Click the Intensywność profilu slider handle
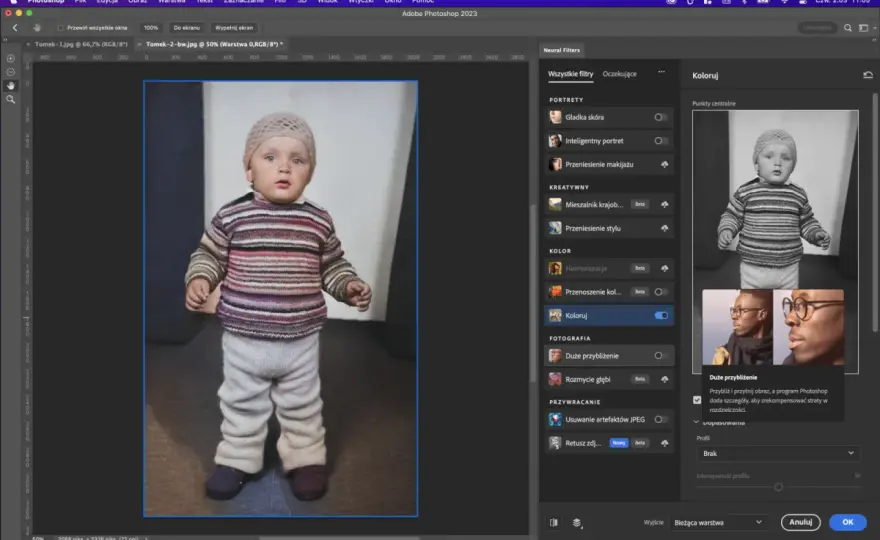880x540 pixels. [778, 487]
